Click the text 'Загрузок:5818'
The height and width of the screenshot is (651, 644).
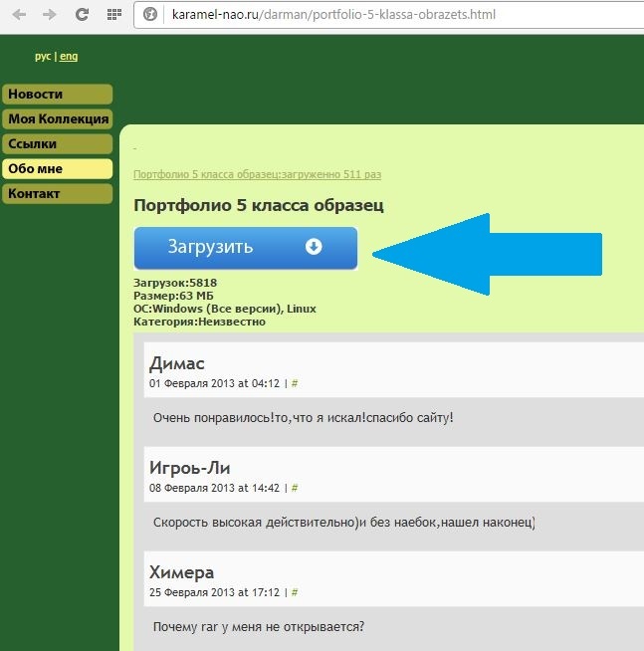click(x=175, y=283)
